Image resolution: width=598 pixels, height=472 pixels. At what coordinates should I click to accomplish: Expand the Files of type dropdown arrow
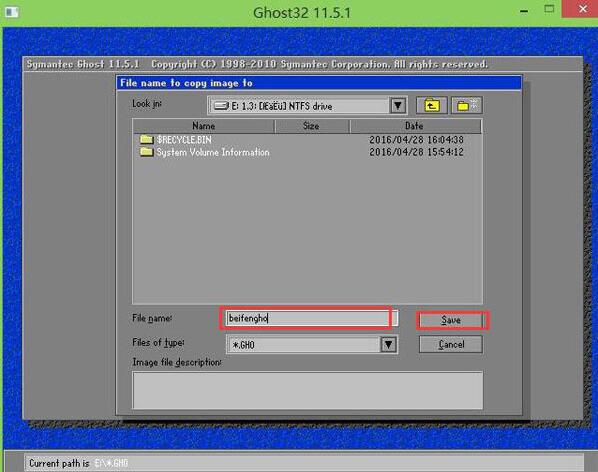pyautogui.click(x=389, y=345)
